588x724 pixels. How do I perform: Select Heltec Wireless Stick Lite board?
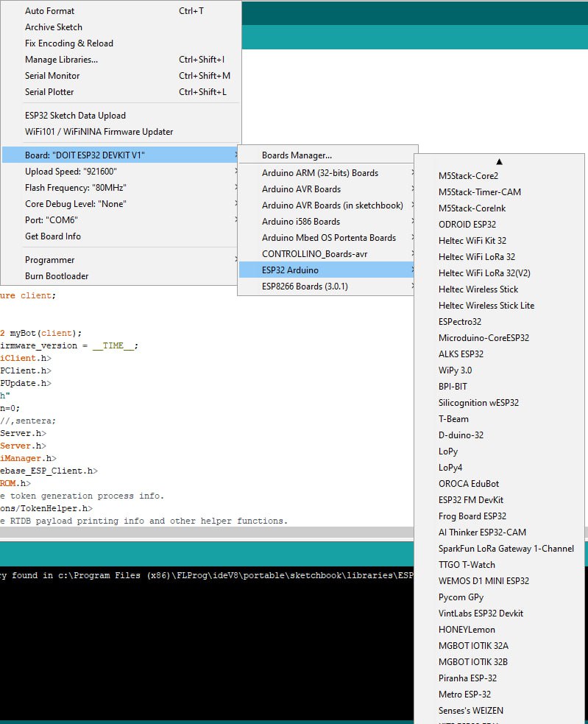tap(500, 305)
